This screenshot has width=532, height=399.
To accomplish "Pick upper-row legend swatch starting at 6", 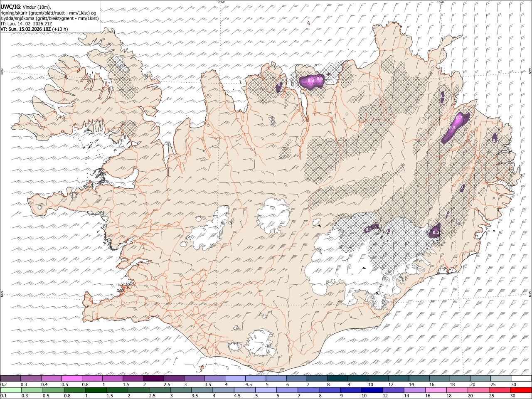I will [x=296, y=379].
